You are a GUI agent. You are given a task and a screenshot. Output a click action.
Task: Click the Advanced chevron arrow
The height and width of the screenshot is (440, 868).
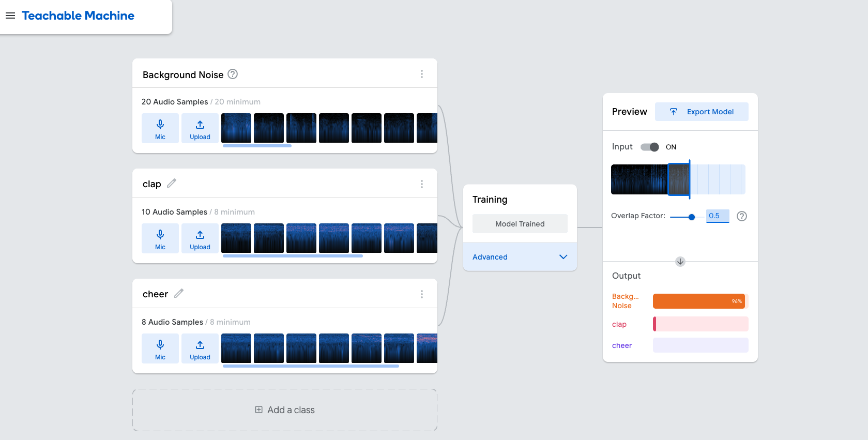[564, 257]
